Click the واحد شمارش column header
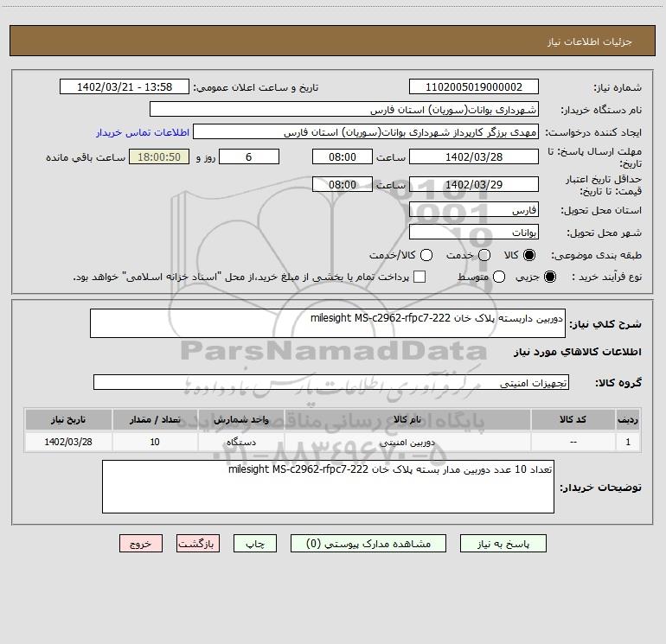 pos(240,419)
